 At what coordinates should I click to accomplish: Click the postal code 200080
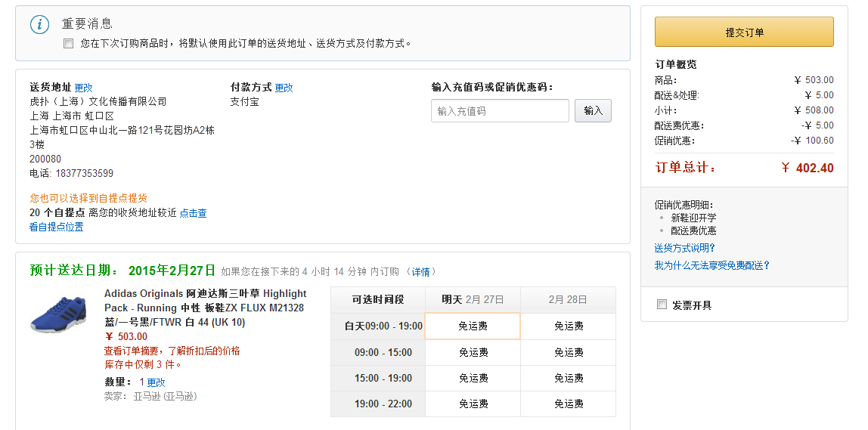tap(45, 159)
